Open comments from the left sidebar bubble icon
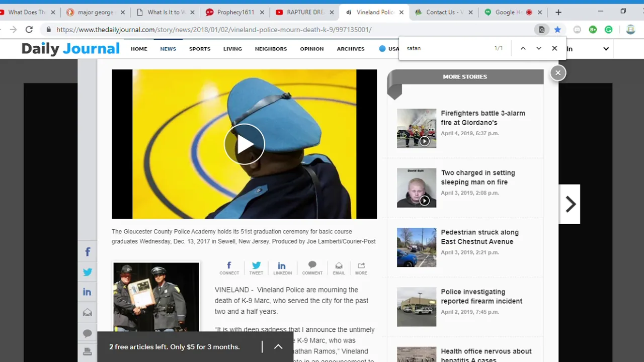 pyautogui.click(x=87, y=333)
